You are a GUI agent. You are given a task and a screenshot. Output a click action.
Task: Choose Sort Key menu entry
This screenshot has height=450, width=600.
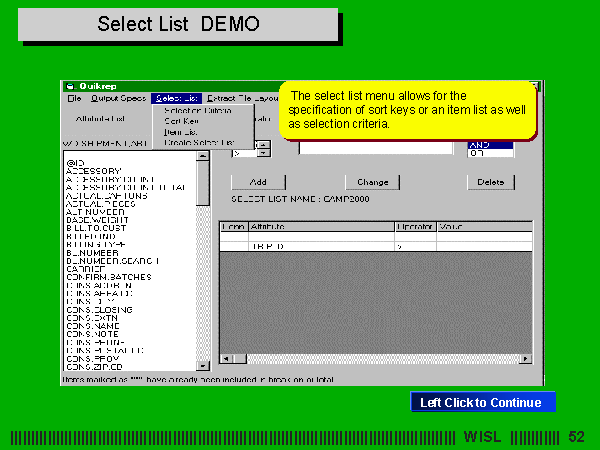pyautogui.click(x=181, y=121)
